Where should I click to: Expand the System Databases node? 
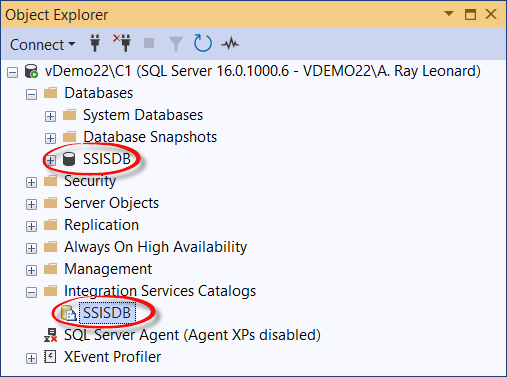click(x=50, y=117)
